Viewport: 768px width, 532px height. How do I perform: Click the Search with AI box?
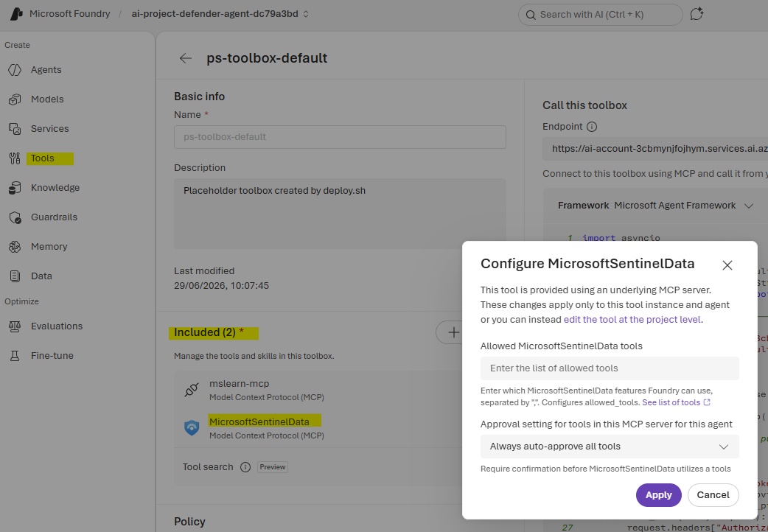tap(600, 15)
